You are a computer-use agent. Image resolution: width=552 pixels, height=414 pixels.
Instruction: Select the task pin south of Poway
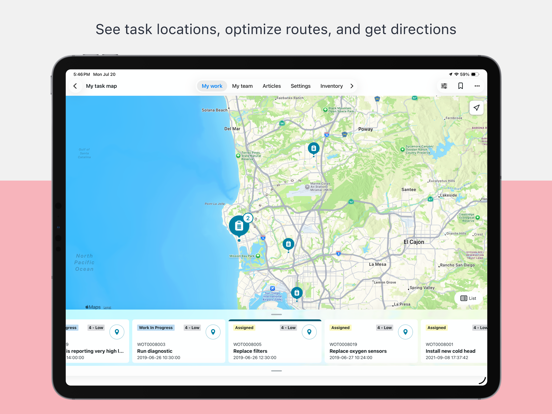pyautogui.click(x=313, y=149)
